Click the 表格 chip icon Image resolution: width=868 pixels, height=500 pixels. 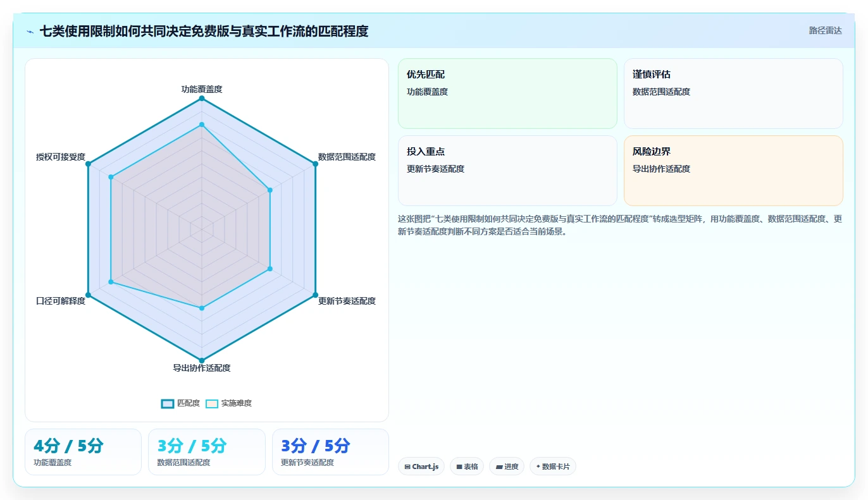click(x=459, y=466)
